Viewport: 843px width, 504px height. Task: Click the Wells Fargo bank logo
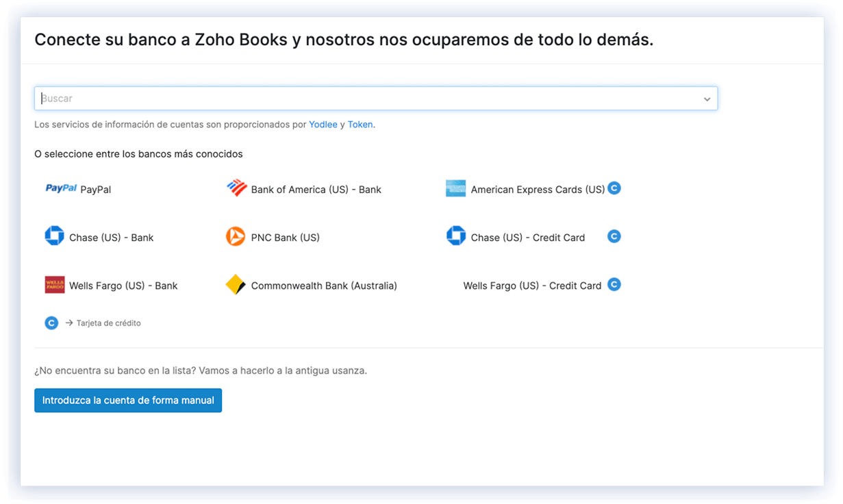click(x=55, y=285)
